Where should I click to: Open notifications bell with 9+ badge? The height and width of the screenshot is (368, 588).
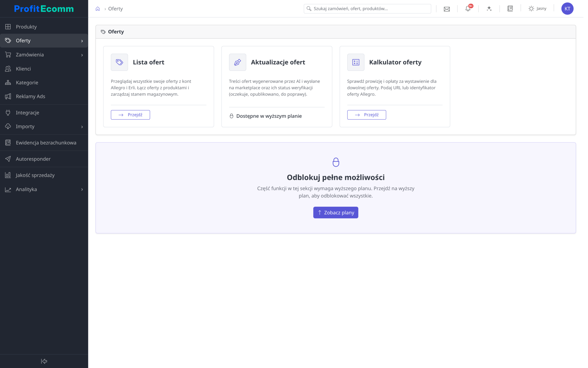point(468,9)
